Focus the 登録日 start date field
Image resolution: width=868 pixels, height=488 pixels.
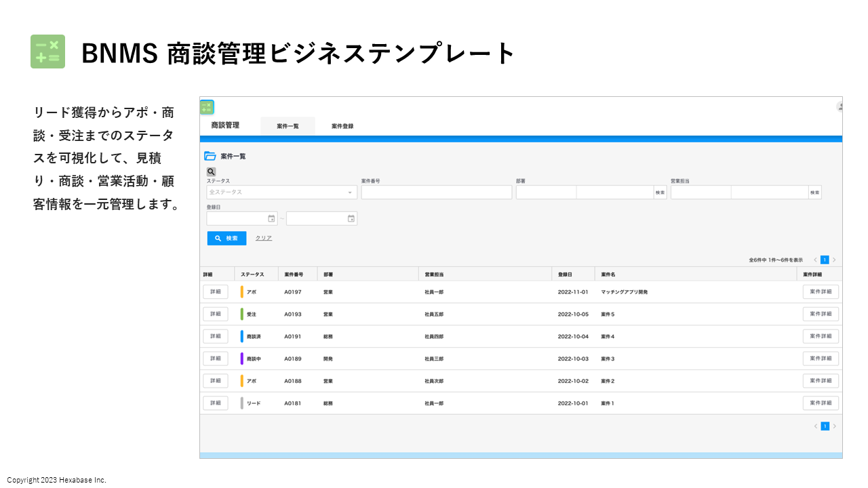tap(242, 218)
